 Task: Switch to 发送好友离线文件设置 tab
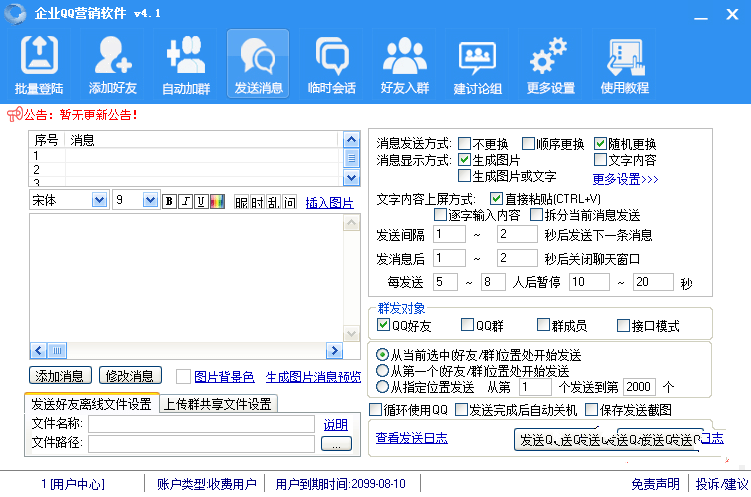pos(91,404)
